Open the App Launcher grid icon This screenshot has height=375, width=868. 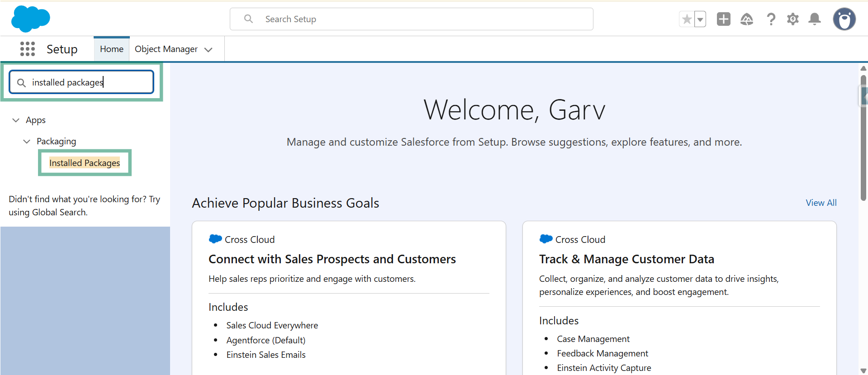[x=28, y=49]
